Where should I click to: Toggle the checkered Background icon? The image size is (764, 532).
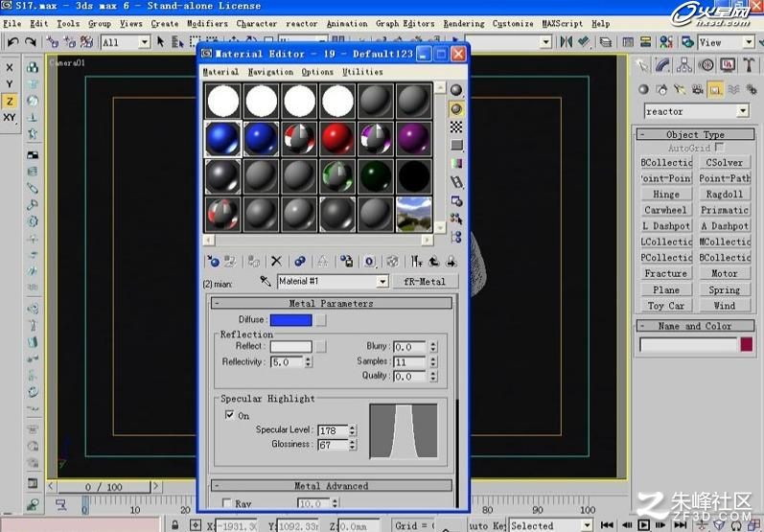(456, 127)
